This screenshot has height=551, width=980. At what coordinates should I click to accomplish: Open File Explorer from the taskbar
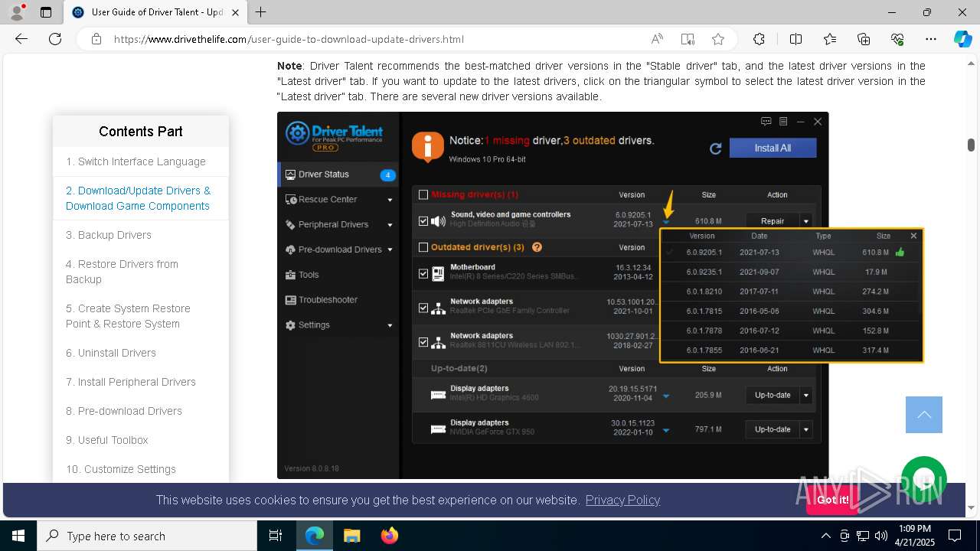point(352,536)
